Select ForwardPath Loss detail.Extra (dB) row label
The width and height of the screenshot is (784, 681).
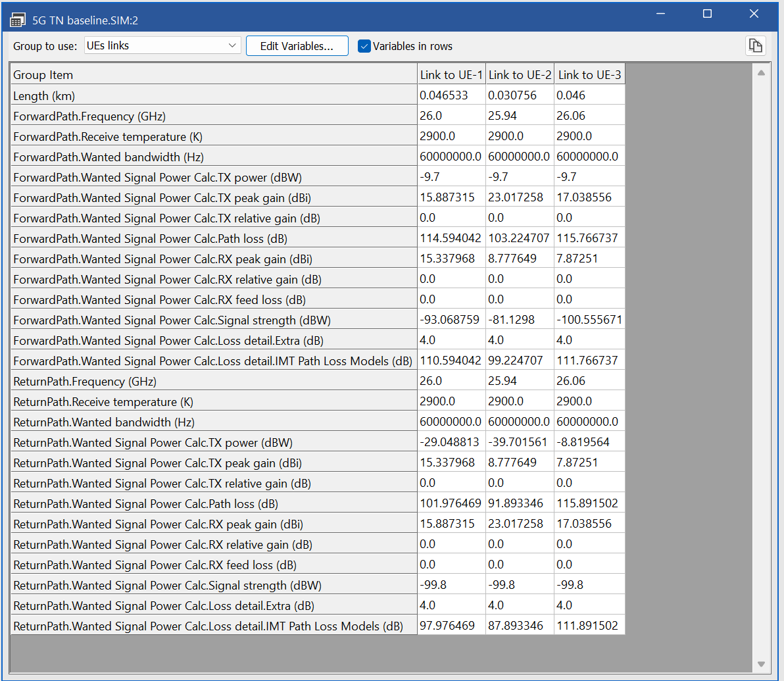[x=214, y=341]
